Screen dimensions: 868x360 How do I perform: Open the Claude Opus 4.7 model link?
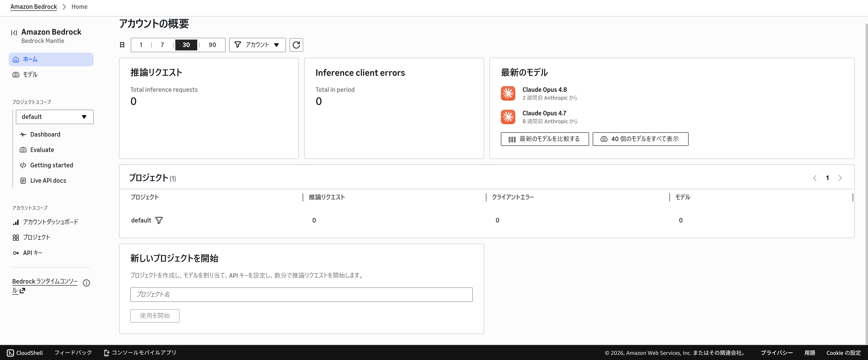544,113
